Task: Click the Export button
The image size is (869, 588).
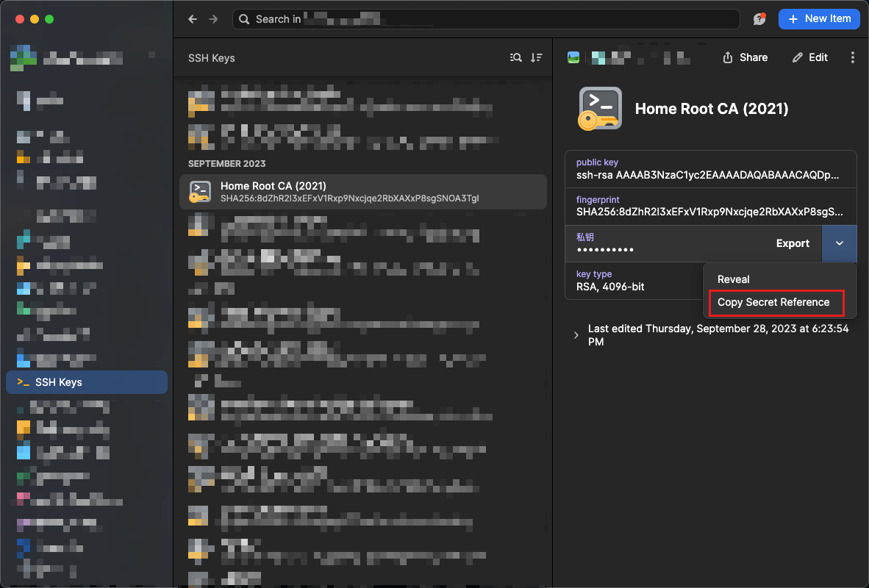Action: [x=793, y=243]
